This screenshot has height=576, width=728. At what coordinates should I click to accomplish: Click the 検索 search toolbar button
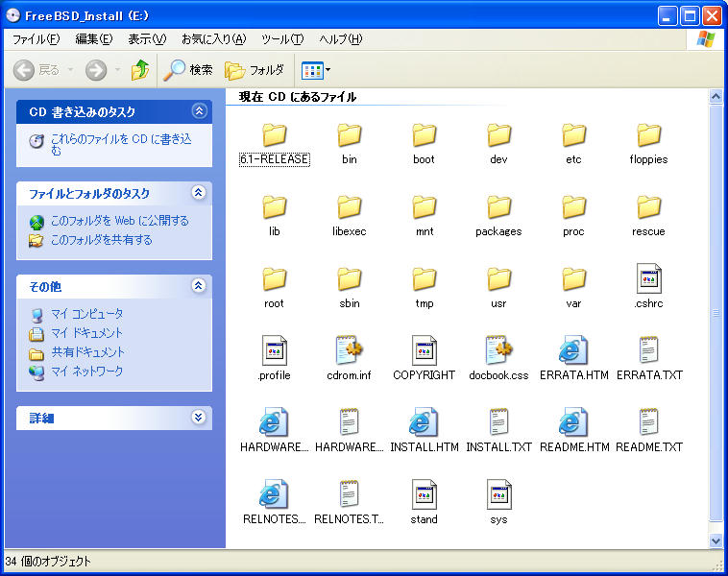click(188, 70)
